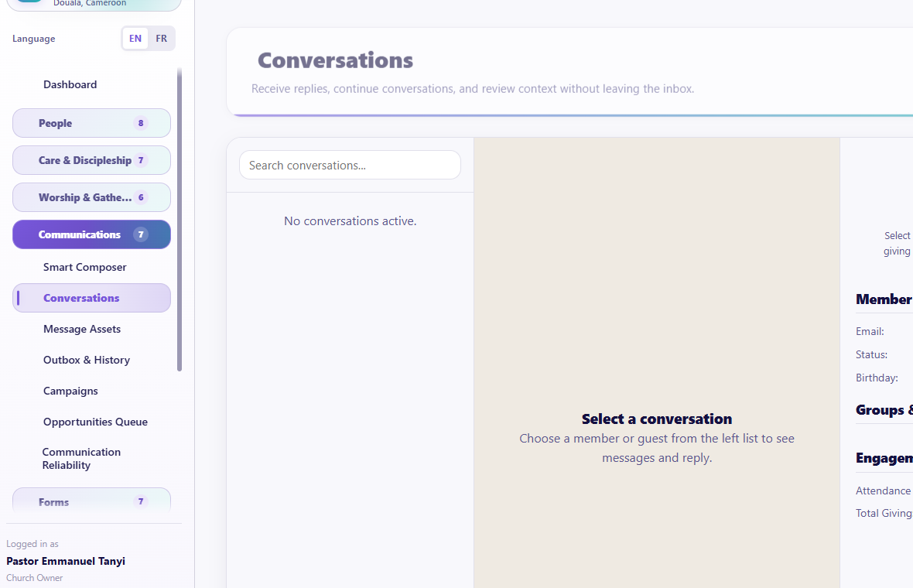Expand Care & Discipleship section
The width and height of the screenshot is (913, 588).
point(91,160)
